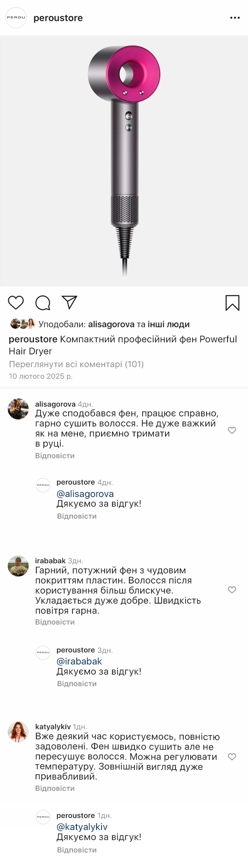
Task: Open the PEROU profile avatar in header
Action: [16, 17]
